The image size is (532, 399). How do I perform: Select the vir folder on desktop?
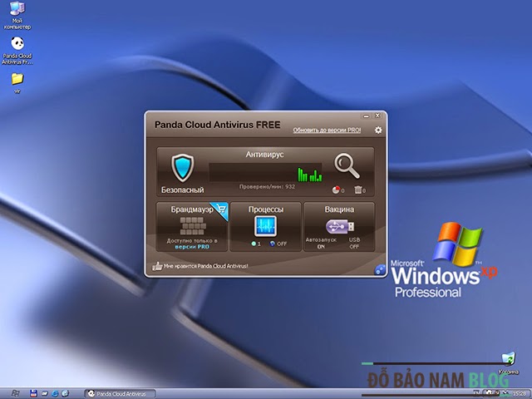17,83
